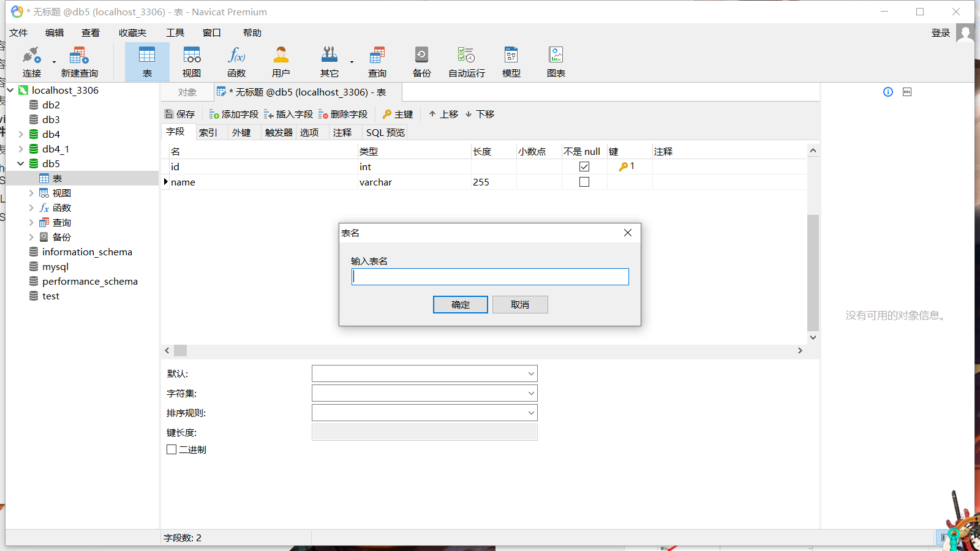The image size is (980, 551).
Task: Click the DDL icon in the right panel
Action: (x=907, y=92)
